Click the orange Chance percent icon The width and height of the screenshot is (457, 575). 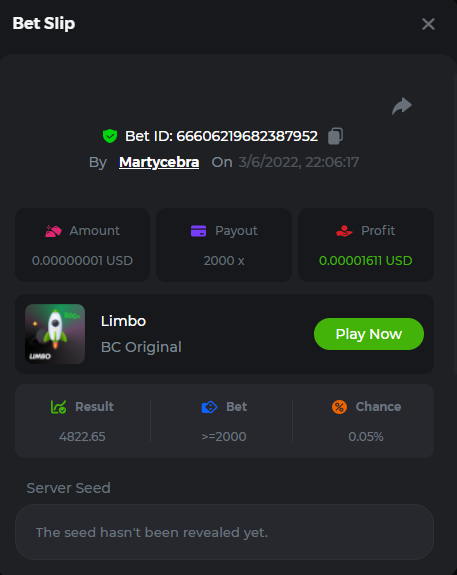pos(339,407)
